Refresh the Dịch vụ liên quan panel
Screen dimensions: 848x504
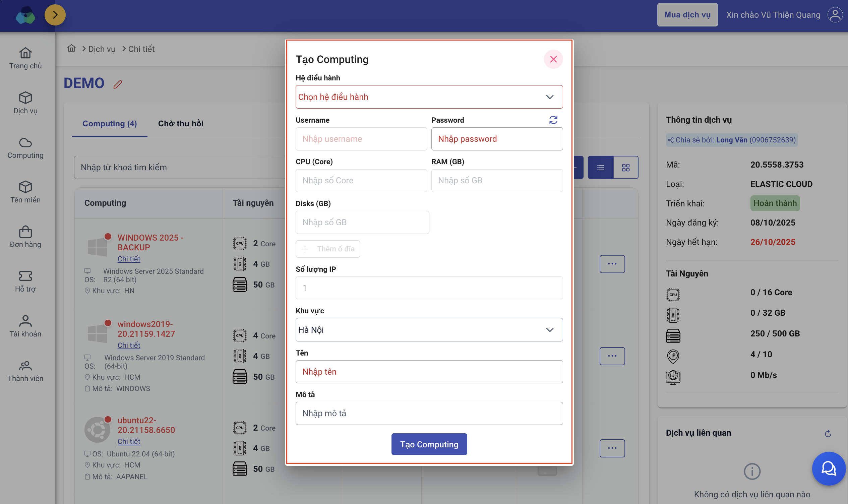(x=828, y=433)
